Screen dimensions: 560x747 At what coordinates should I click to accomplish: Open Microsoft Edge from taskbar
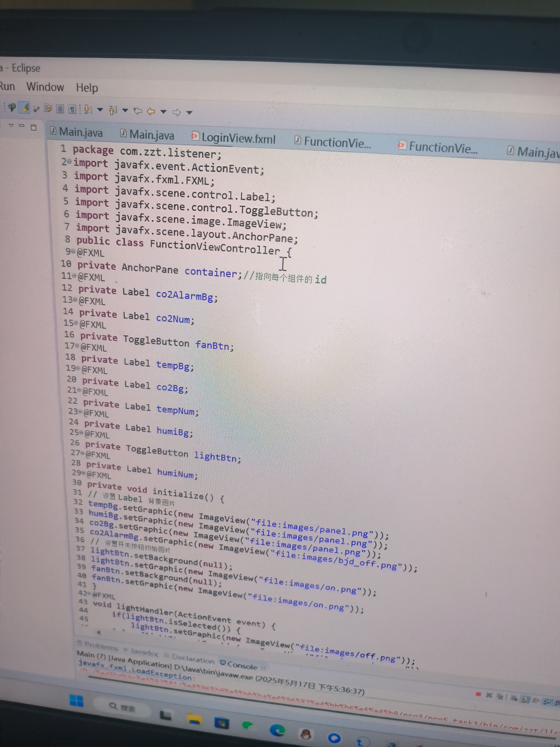[x=277, y=730]
